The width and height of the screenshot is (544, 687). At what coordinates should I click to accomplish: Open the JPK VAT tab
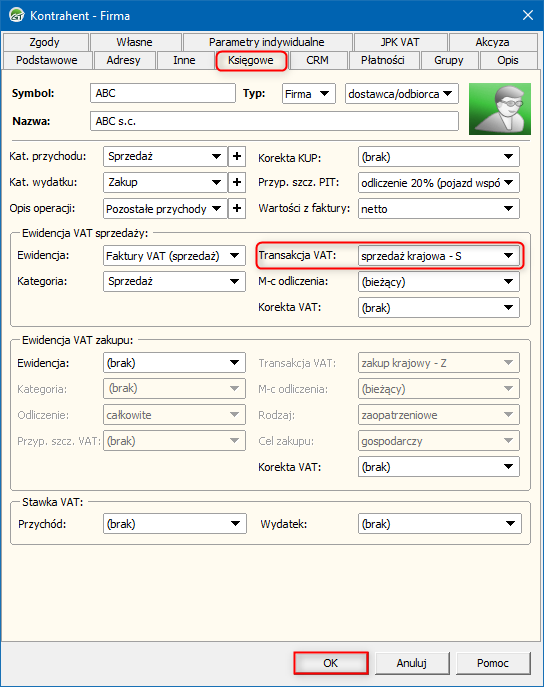click(400, 42)
